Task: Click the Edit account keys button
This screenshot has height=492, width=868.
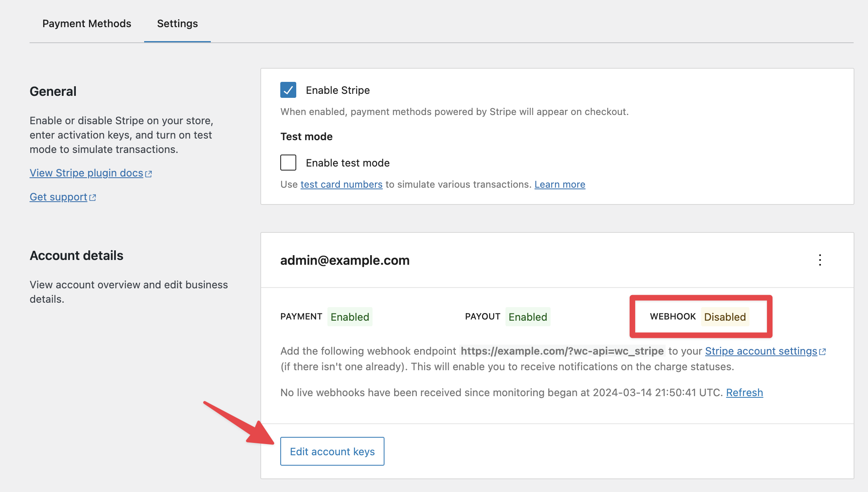Action: [x=332, y=451]
